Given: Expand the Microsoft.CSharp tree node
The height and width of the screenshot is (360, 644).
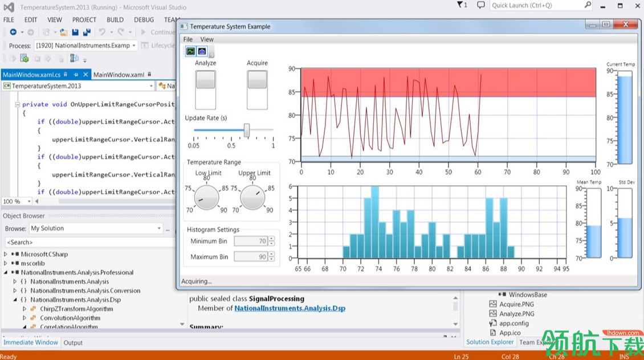Looking at the screenshot, I should click(x=5, y=254).
